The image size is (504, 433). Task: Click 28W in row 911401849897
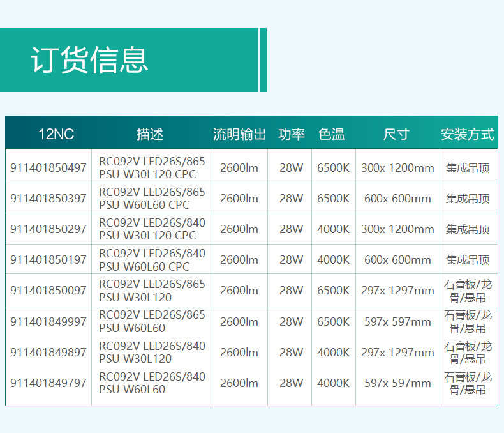291,353
